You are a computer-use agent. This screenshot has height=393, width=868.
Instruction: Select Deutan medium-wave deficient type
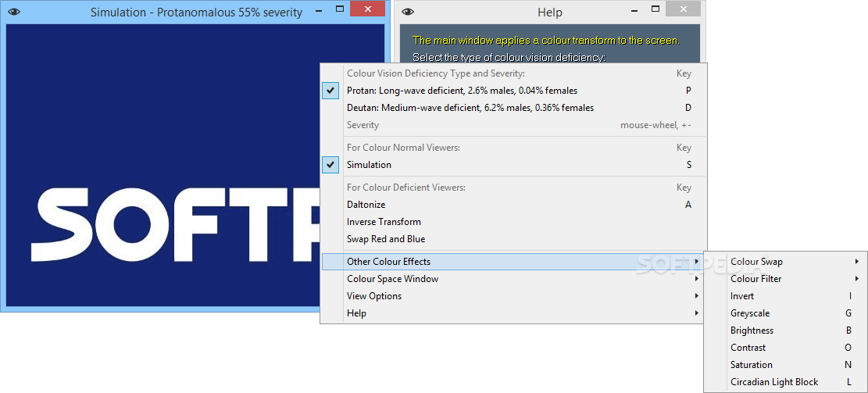pos(470,108)
